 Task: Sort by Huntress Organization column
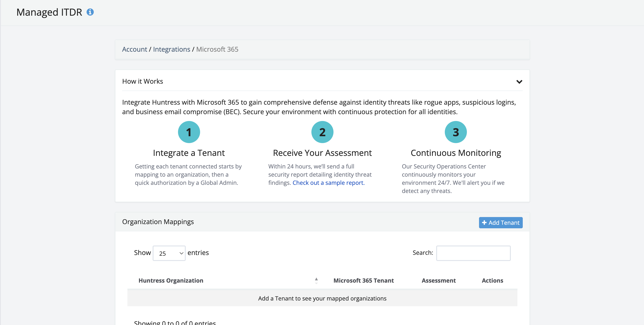171,280
